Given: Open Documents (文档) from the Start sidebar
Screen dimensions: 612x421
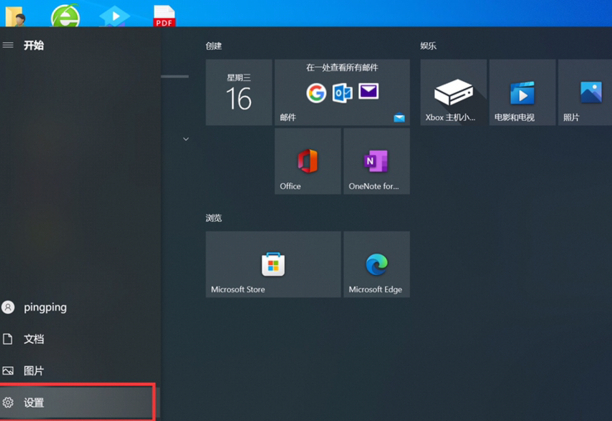Looking at the screenshot, I should tap(33, 339).
